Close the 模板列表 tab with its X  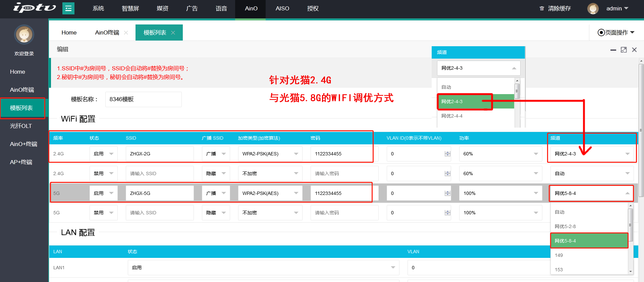173,32
